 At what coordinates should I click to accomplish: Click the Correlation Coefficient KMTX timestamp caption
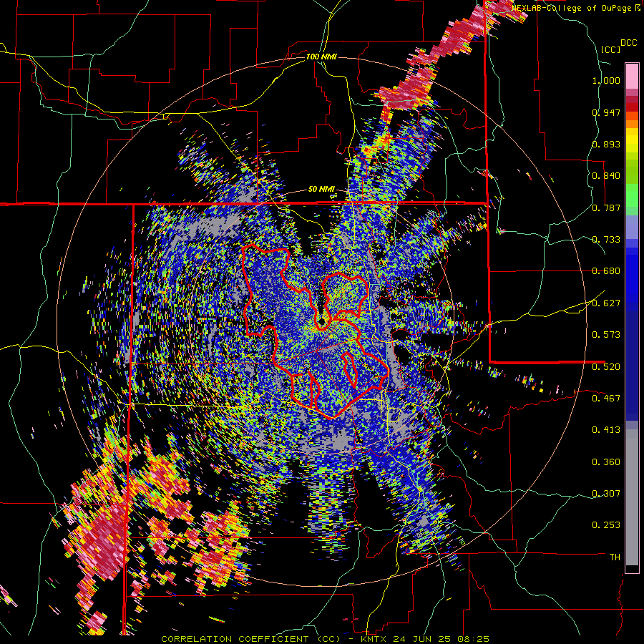pyautogui.click(x=326, y=639)
